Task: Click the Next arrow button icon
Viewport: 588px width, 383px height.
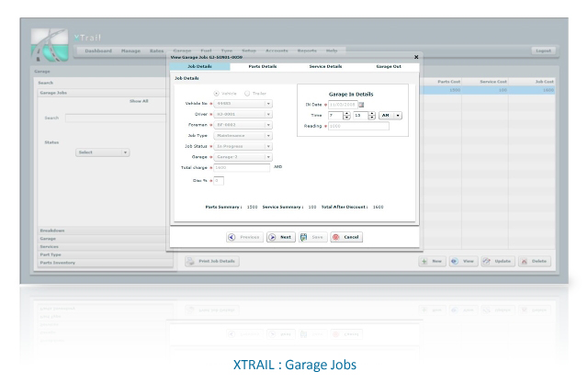Action: pos(273,237)
